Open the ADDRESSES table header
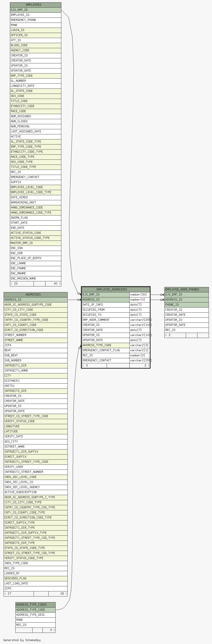This screenshot has height=644, width=212. (36, 294)
